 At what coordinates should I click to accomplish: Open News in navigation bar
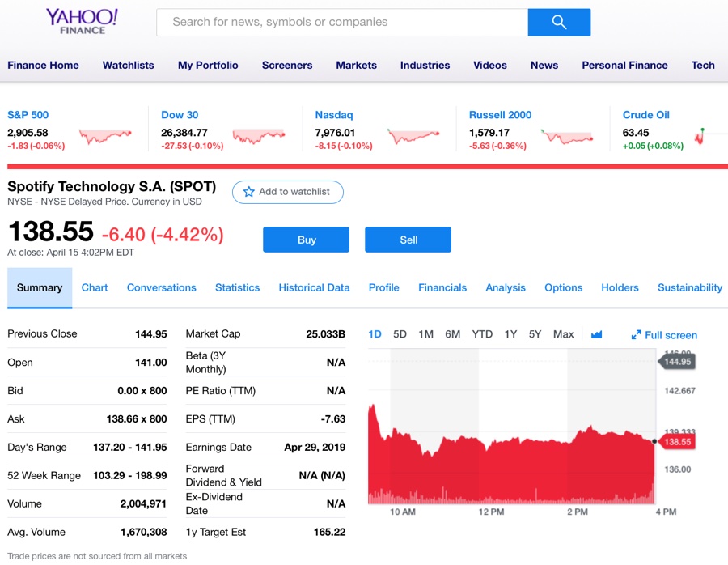544,65
